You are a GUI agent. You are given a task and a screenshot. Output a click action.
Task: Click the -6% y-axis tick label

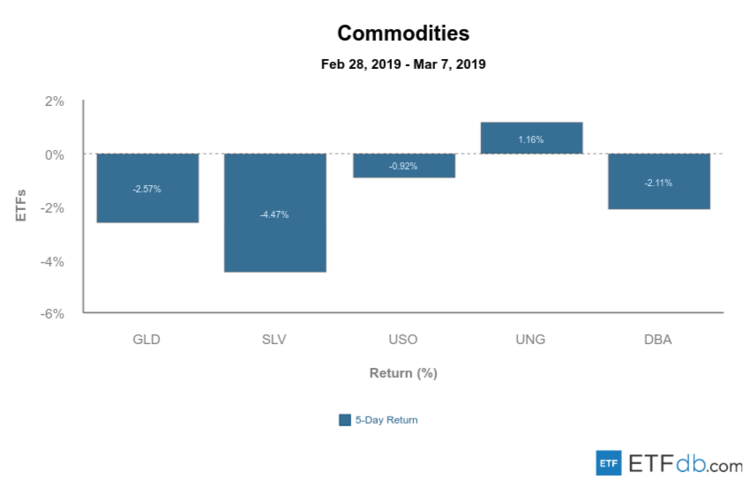(x=52, y=313)
